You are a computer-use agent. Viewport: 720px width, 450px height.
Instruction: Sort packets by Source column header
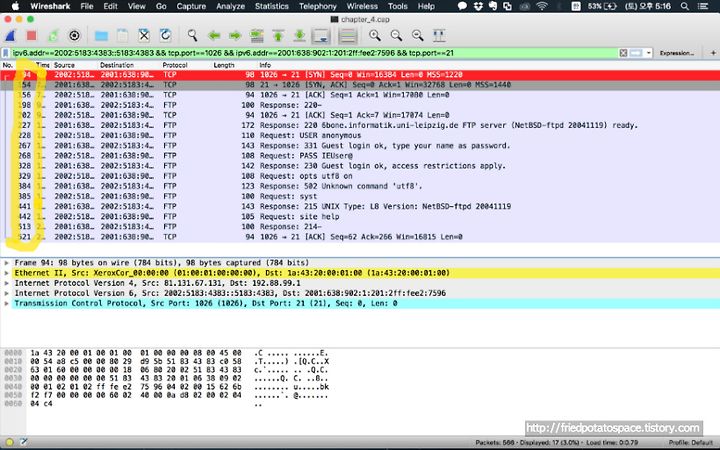point(64,65)
